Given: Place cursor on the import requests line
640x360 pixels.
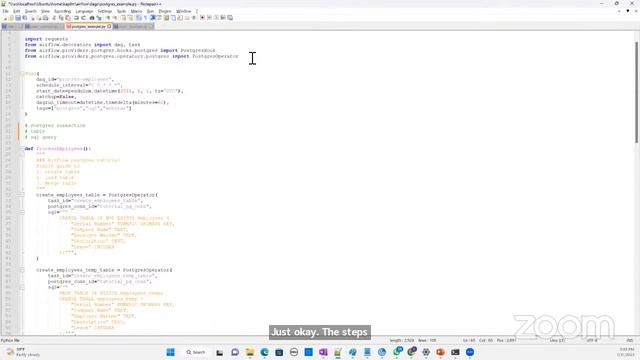Looking at the screenshot, I should point(46,39).
